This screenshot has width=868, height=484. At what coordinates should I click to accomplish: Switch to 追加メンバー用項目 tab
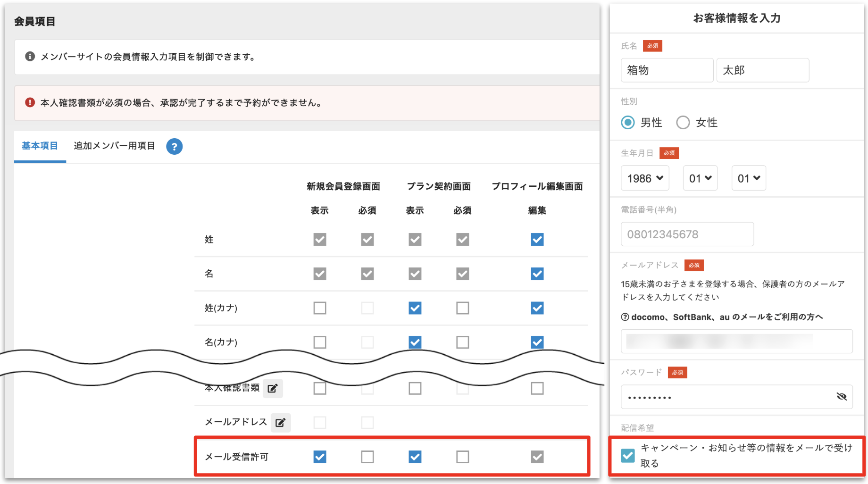[114, 146]
